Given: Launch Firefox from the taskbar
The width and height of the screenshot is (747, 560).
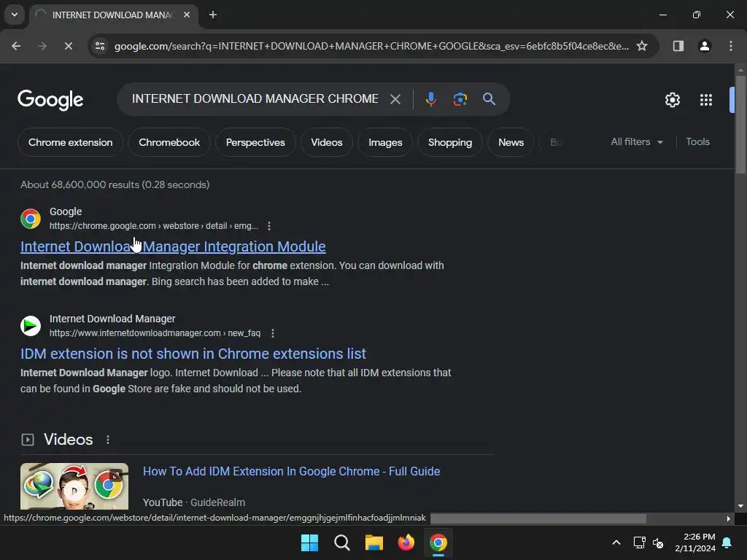Looking at the screenshot, I should point(406,542).
